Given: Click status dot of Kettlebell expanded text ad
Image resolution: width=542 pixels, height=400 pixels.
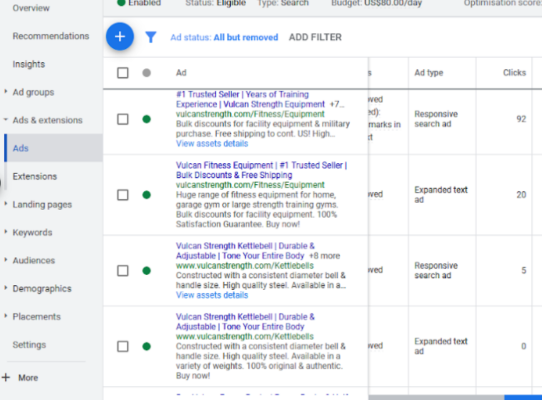Looking at the screenshot, I should click(147, 346).
